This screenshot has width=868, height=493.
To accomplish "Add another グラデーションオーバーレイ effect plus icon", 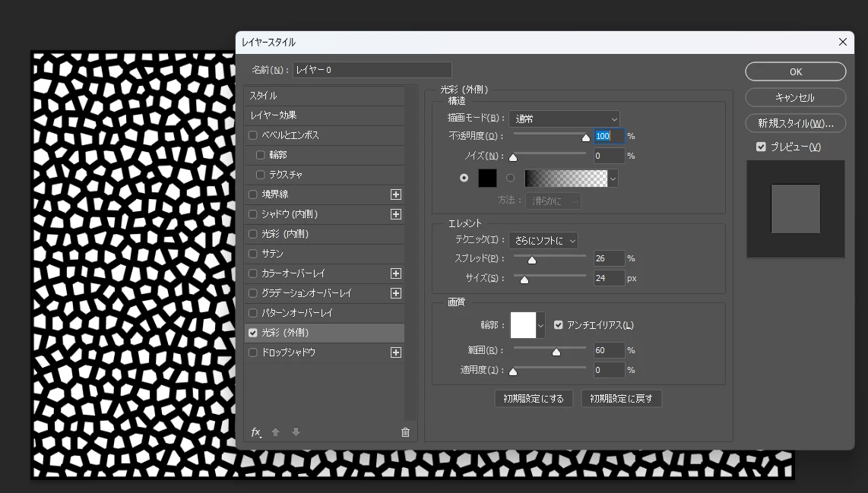I will coord(396,293).
